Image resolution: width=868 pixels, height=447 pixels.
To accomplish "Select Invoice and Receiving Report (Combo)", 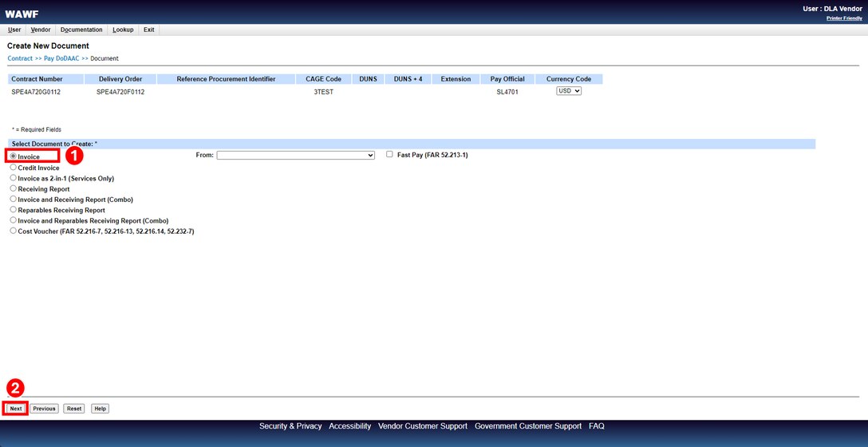I will pos(13,199).
